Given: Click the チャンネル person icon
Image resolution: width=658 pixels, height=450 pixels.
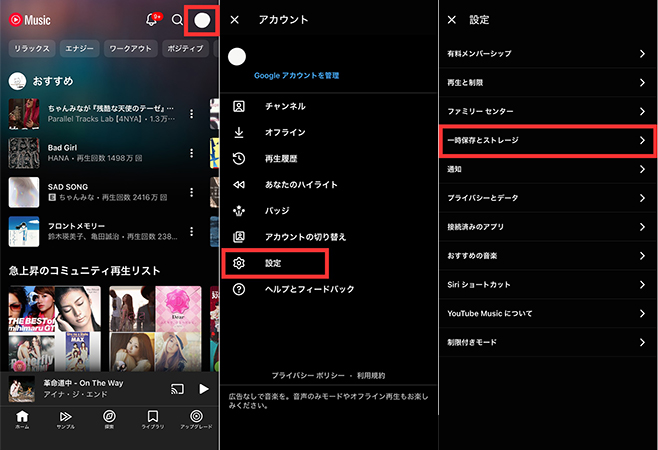Looking at the screenshot, I should coord(239,106).
